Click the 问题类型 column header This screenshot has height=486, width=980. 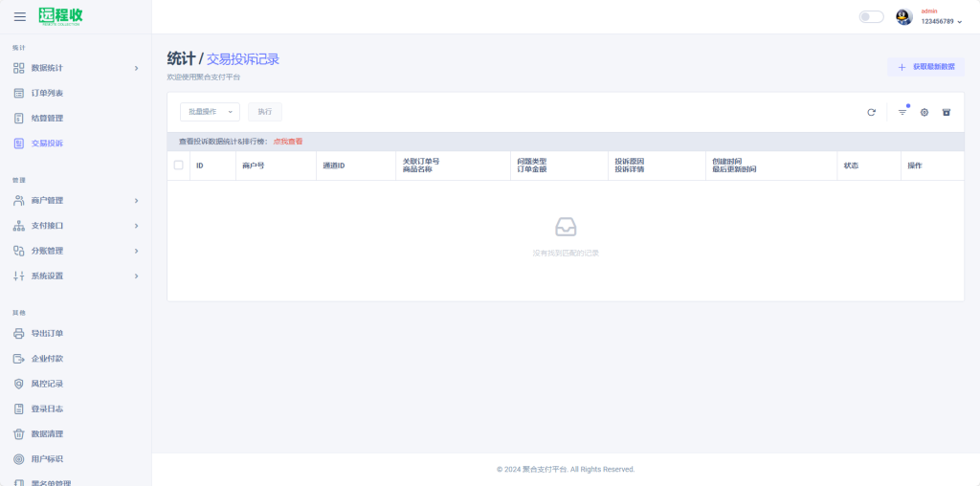(x=532, y=161)
